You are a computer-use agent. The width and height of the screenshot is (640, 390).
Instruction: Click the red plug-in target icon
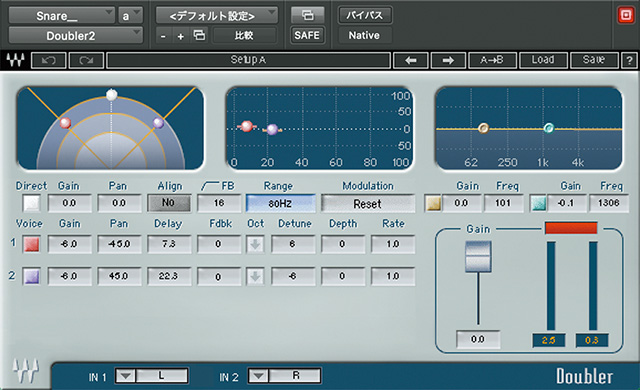click(625, 16)
